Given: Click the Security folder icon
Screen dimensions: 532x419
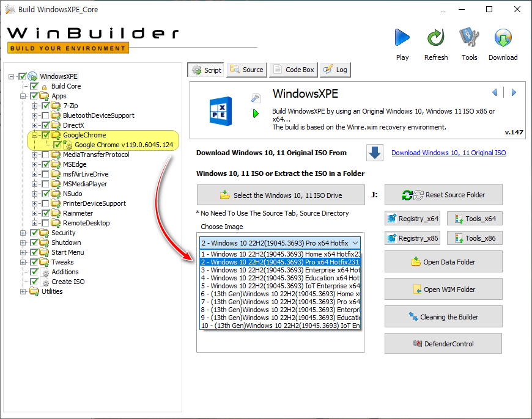Looking at the screenshot, I should tap(44, 233).
